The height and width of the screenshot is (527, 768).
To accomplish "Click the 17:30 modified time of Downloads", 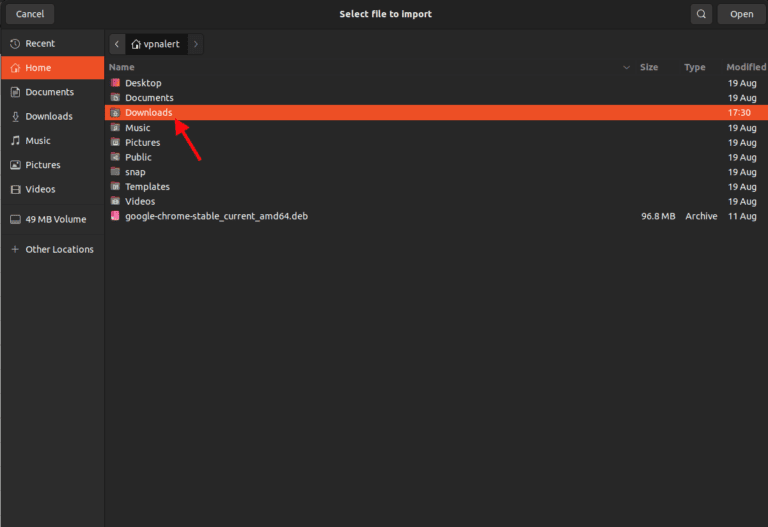I will (739, 113).
